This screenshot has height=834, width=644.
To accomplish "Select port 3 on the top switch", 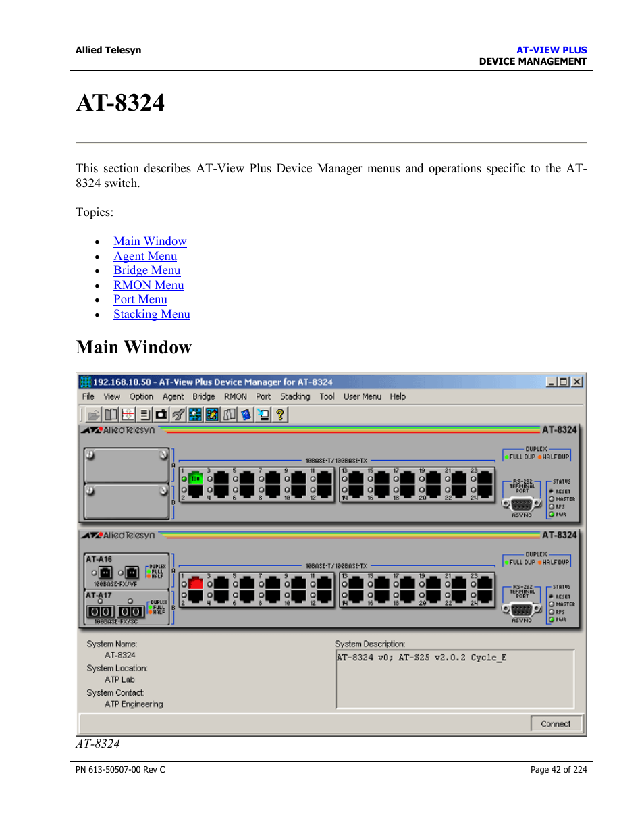I will coord(221,478).
